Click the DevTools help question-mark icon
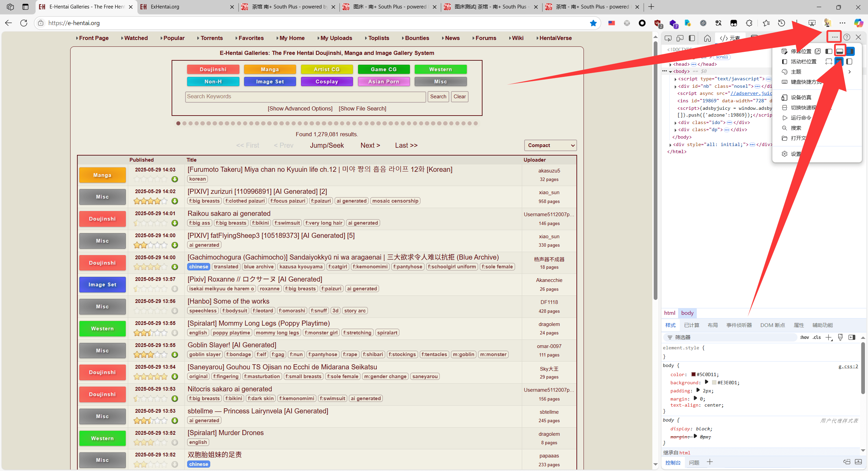868x471 pixels. pos(847,37)
